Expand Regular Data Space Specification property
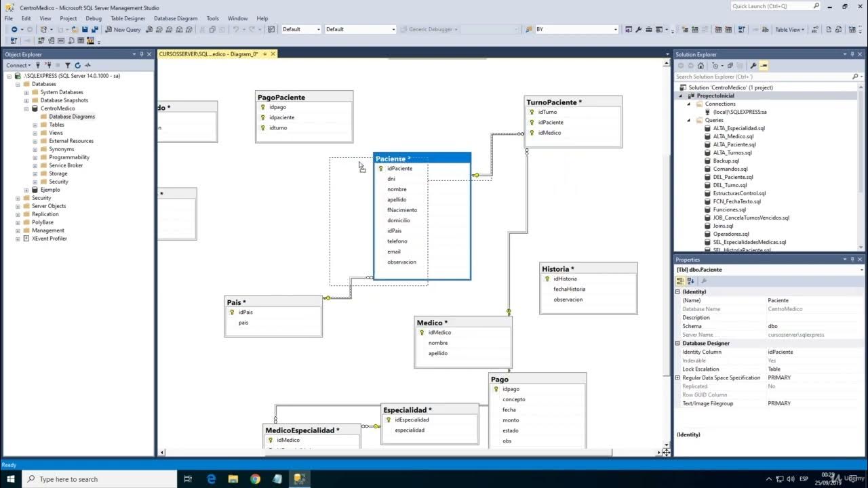This screenshot has height=488, width=868. (x=677, y=378)
